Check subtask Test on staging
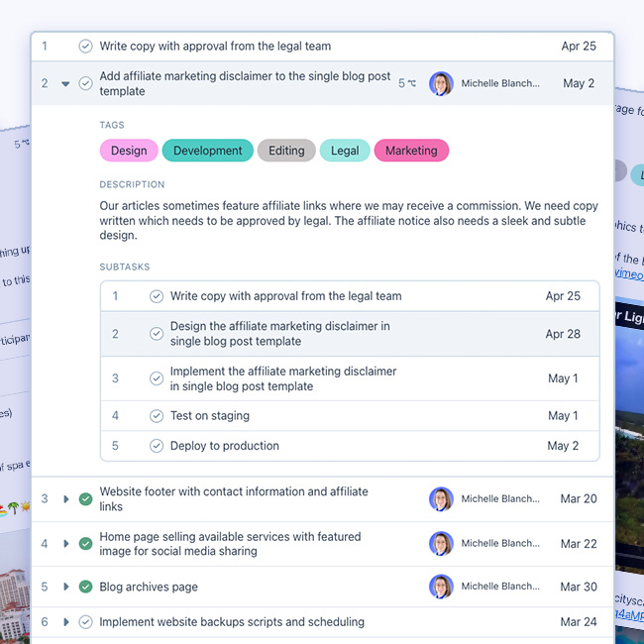This screenshot has height=644, width=644. pyautogui.click(x=157, y=416)
